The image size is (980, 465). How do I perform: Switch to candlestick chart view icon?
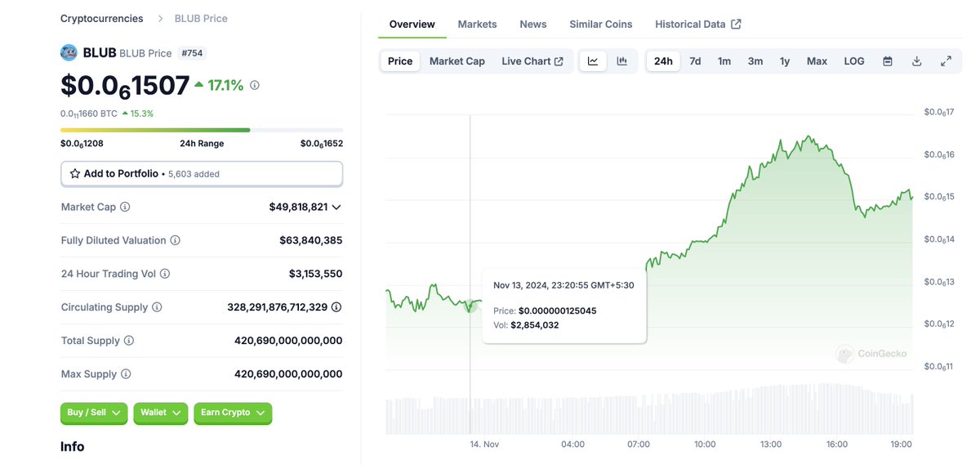[622, 61]
